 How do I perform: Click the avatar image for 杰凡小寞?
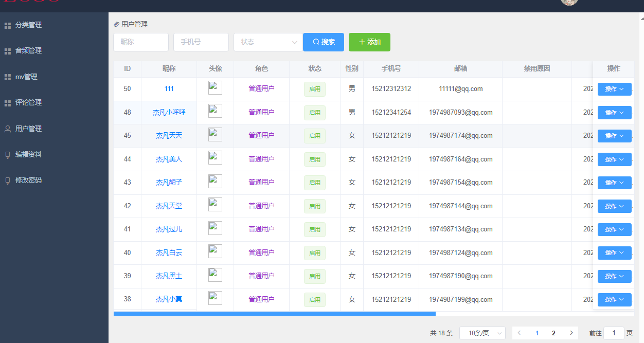[x=215, y=298]
